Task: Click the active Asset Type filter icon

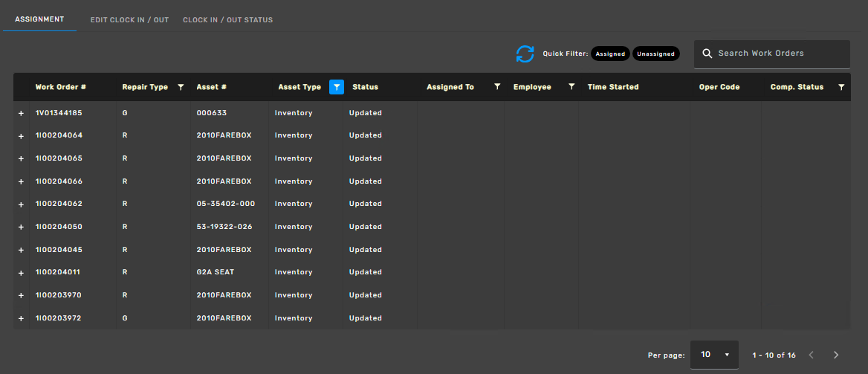Action: pos(336,87)
